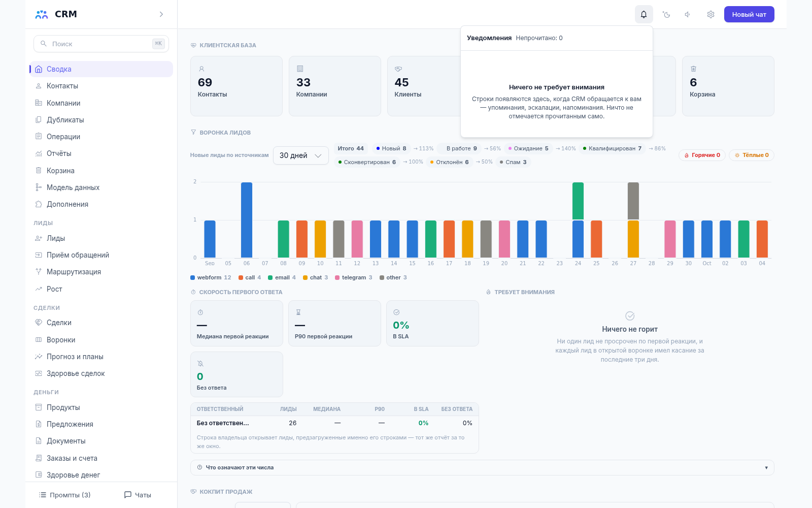Click the Воронки icon
Screen dimensions: 812x508
coord(39,340)
